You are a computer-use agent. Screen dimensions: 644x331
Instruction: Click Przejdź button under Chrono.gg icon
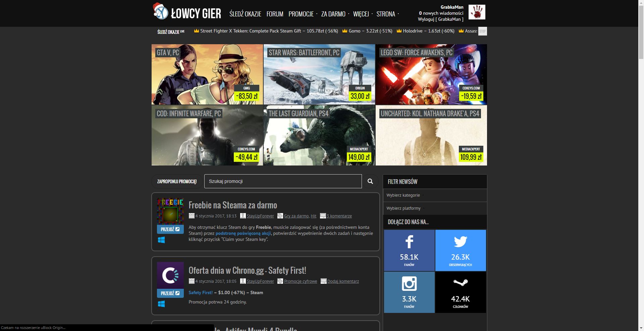170,293
